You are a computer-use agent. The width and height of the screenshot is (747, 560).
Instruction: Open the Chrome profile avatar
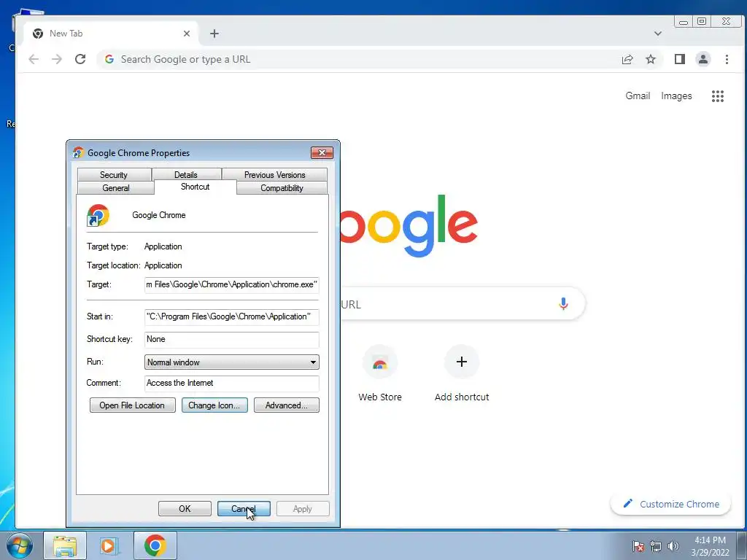click(703, 59)
